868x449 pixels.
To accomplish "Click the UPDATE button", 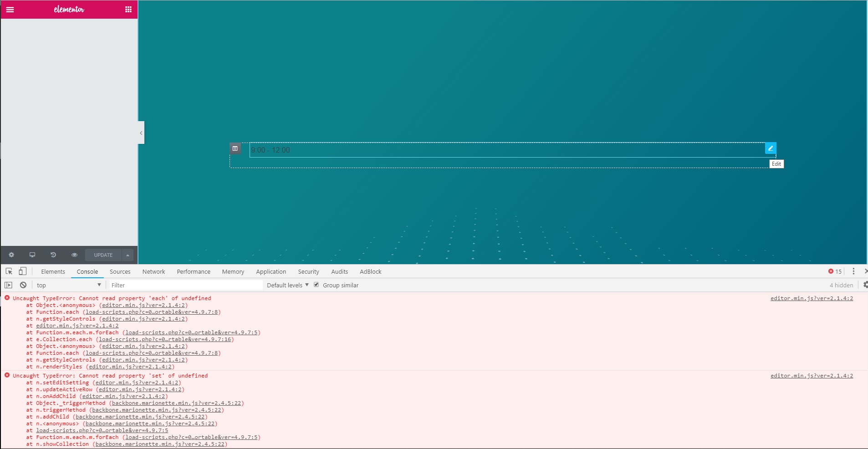I will (x=103, y=255).
